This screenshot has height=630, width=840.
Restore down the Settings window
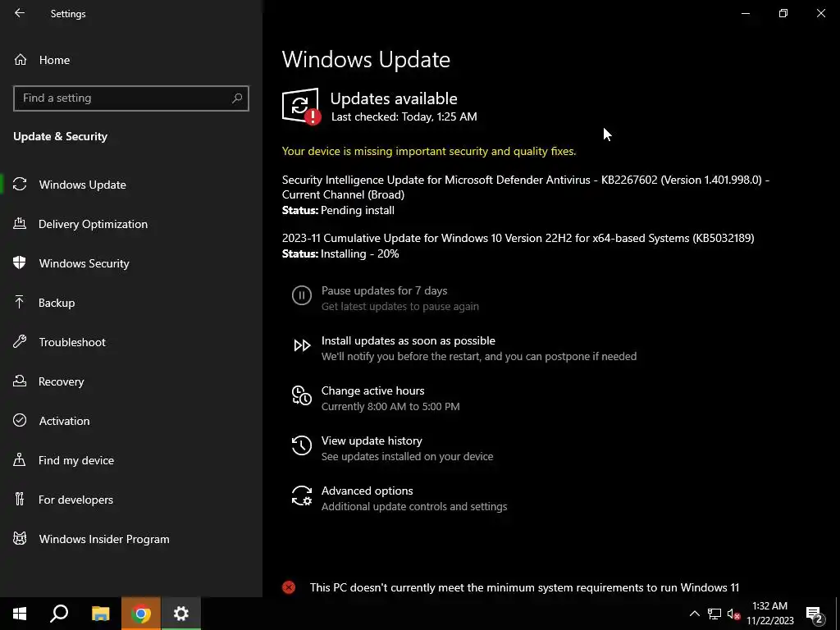coord(783,13)
